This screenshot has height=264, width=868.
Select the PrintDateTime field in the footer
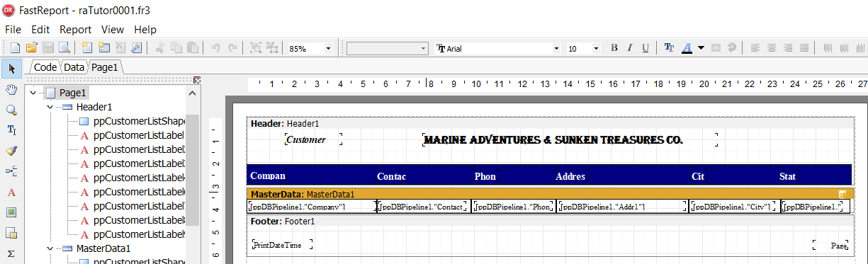point(282,245)
